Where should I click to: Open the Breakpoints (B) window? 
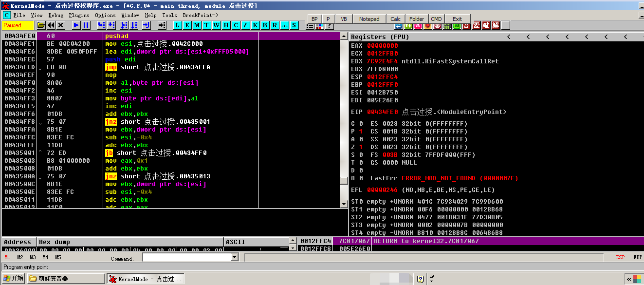[265, 25]
